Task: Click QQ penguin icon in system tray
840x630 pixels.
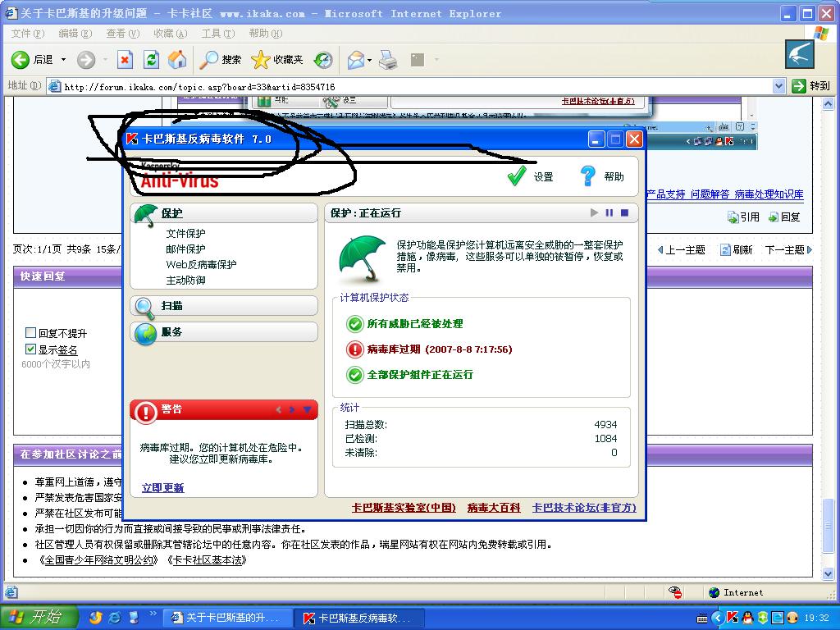Action: [x=747, y=618]
